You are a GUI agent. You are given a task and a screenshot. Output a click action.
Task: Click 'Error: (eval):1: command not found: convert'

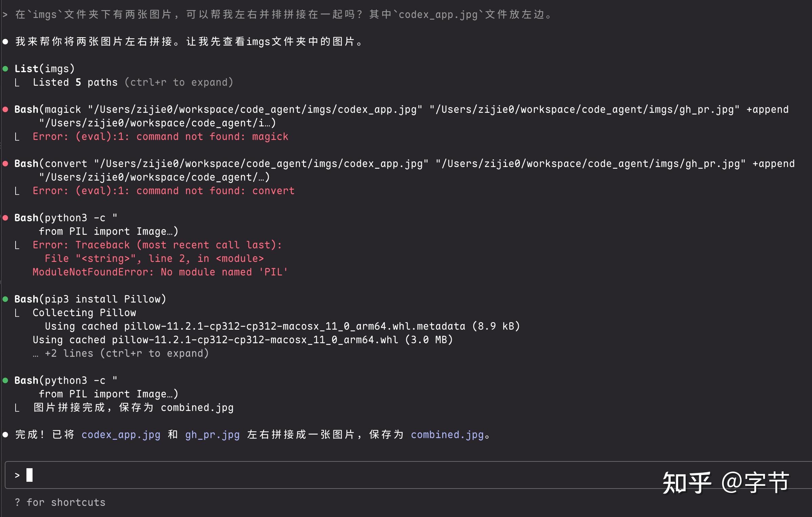[x=163, y=191]
